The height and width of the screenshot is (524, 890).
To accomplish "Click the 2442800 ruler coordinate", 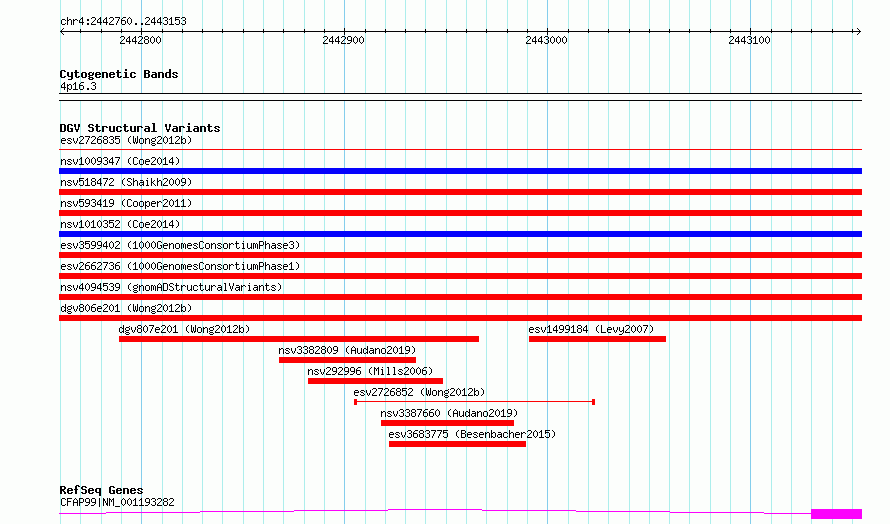I will (x=140, y=40).
